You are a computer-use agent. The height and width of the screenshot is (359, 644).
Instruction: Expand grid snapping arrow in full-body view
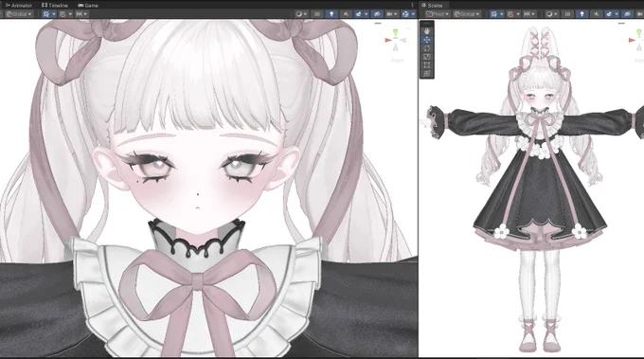(x=518, y=14)
